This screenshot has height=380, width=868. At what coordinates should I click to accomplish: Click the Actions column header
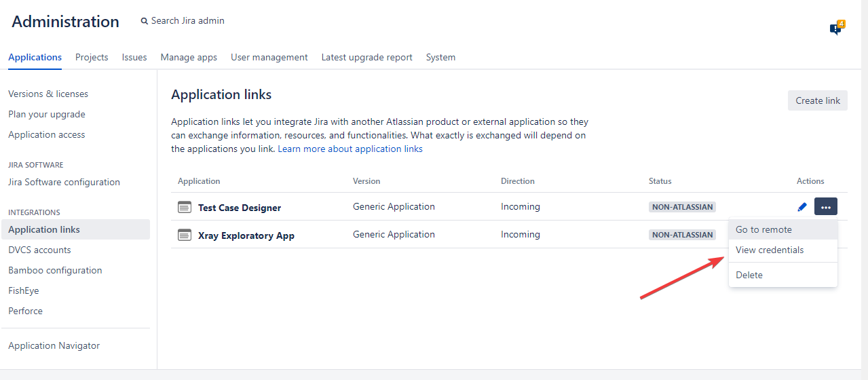click(x=810, y=181)
